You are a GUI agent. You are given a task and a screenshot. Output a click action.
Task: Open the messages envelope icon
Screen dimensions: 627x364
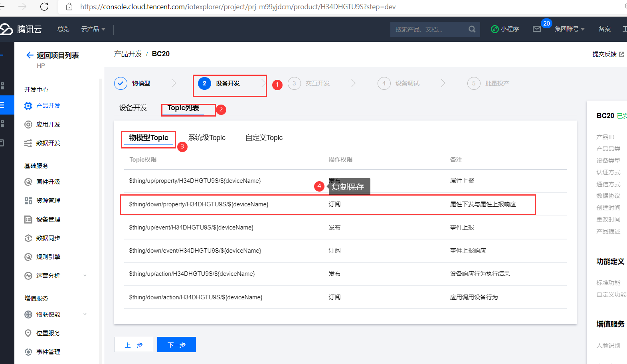pos(536,29)
